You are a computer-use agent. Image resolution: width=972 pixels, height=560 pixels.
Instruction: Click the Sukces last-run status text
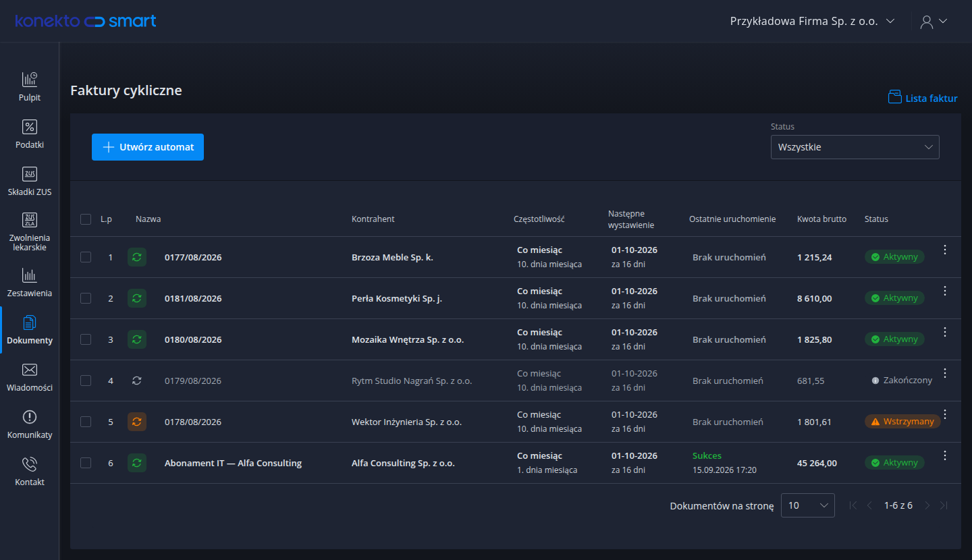tap(707, 456)
